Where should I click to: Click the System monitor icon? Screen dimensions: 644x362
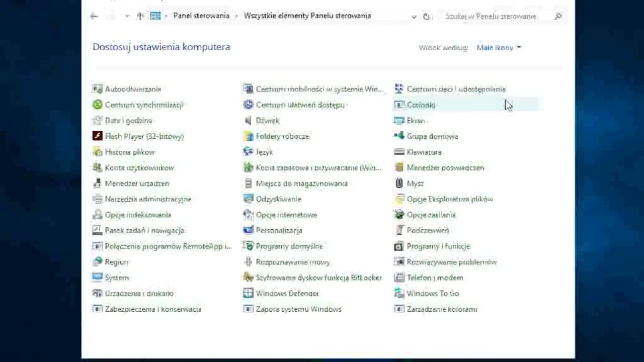[x=97, y=278]
